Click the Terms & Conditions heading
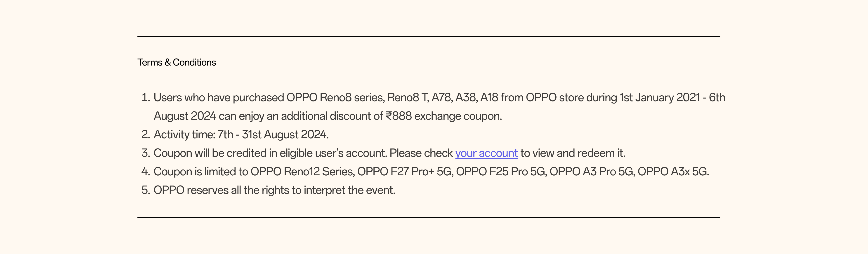Viewport: 868px width, 254px height. pyautogui.click(x=177, y=62)
